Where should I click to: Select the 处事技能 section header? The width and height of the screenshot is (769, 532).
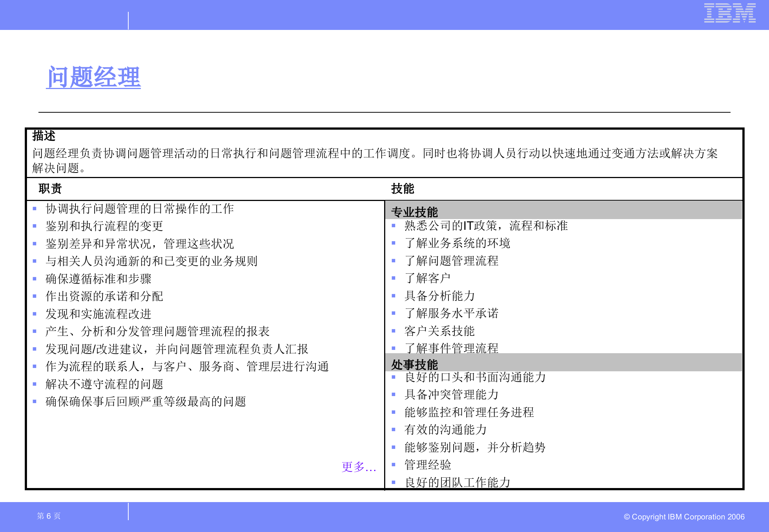[414, 364]
